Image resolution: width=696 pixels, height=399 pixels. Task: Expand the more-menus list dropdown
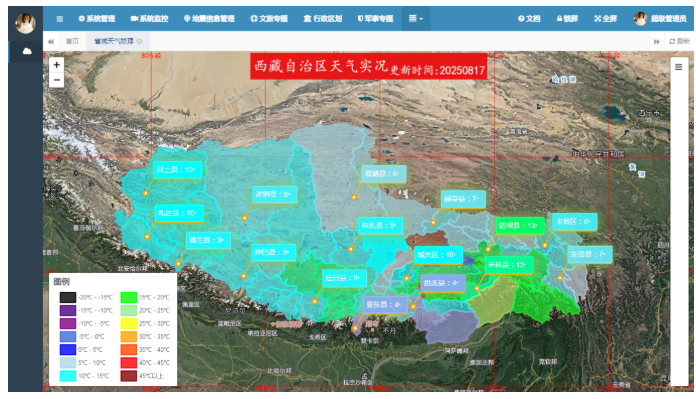pos(416,19)
